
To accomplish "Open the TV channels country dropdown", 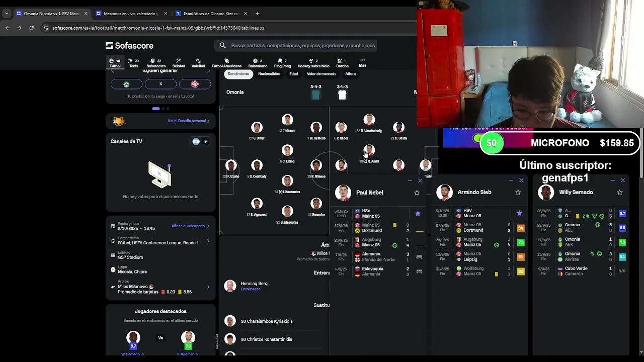I will pyautogui.click(x=200, y=141).
